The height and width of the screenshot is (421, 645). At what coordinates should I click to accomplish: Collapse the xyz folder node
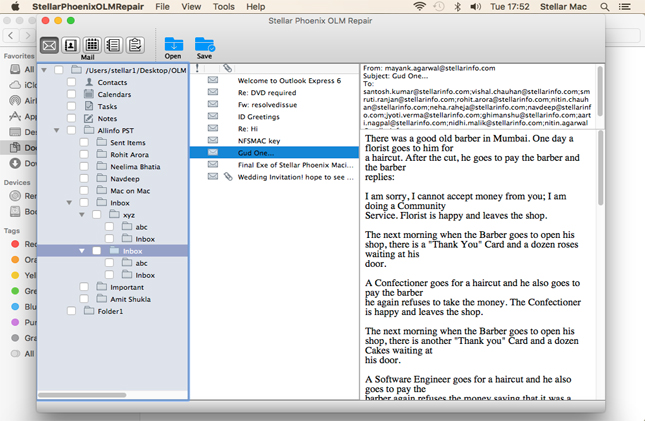click(x=82, y=215)
